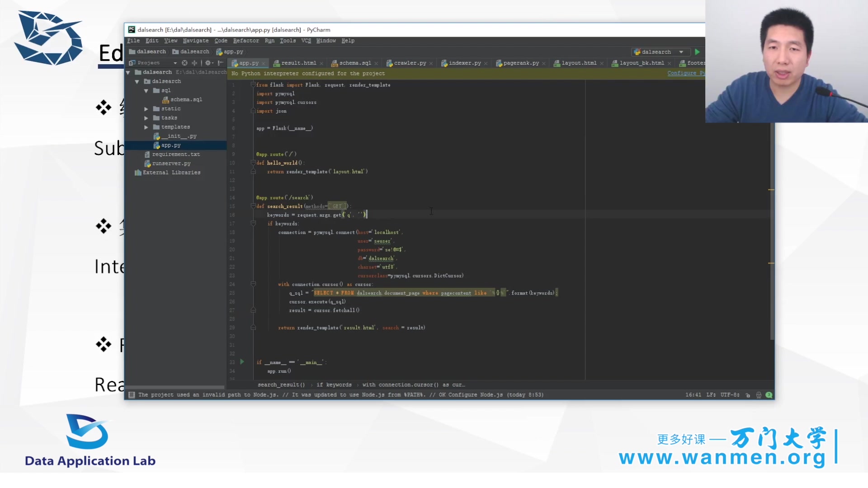The height and width of the screenshot is (488, 868).
Task: Click the Scroll from Source target icon
Action: click(x=184, y=63)
